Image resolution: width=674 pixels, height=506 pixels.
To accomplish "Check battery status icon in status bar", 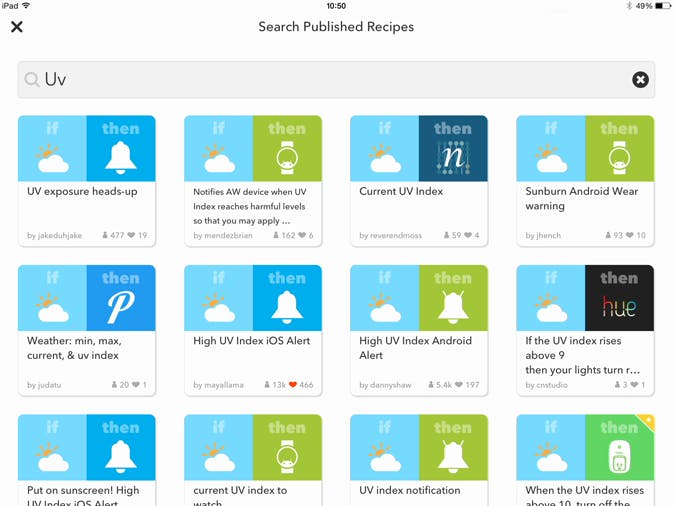I will [x=663, y=6].
